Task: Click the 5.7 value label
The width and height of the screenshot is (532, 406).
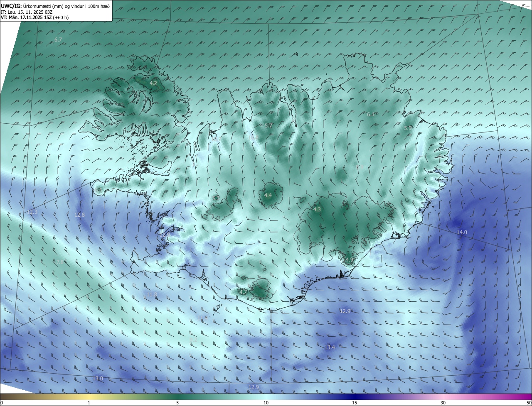Action: [x=268, y=125]
